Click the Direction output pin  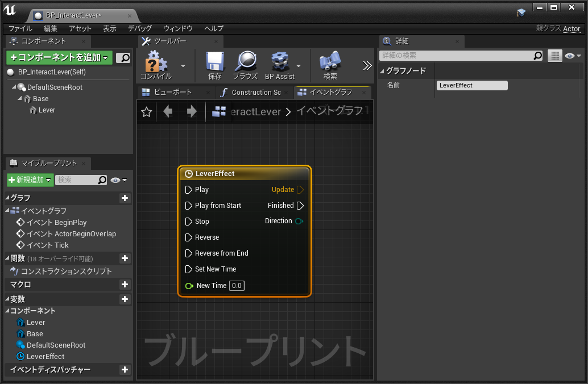pyautogui.click(x=299, y=221)
